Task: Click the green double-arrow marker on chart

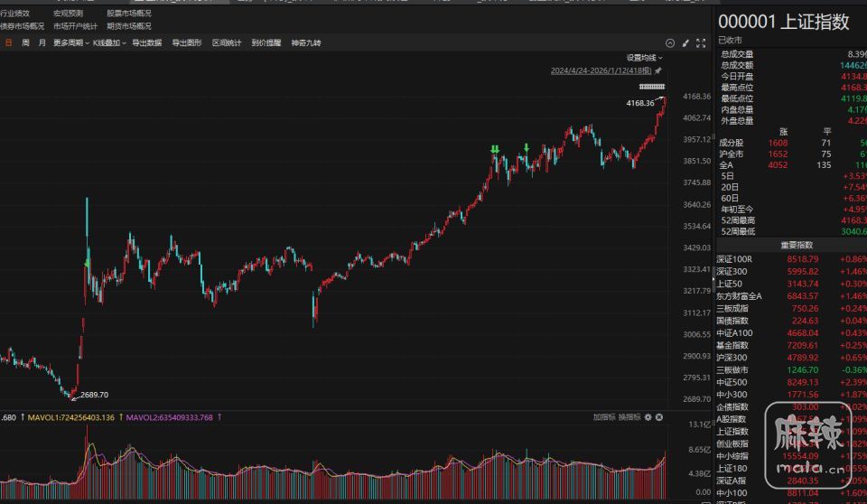Action: pyautogui.click(x=494, y=149)
